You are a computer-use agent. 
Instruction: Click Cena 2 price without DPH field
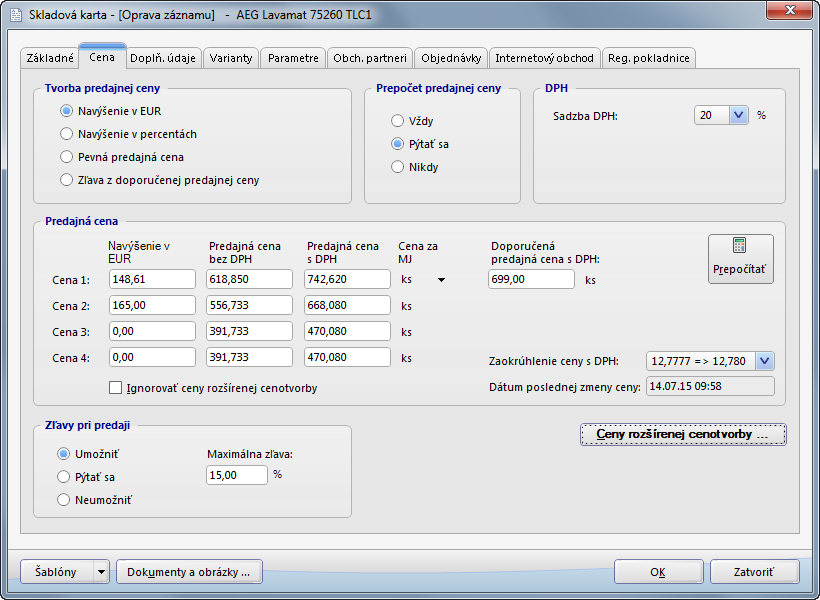[249, 305]
